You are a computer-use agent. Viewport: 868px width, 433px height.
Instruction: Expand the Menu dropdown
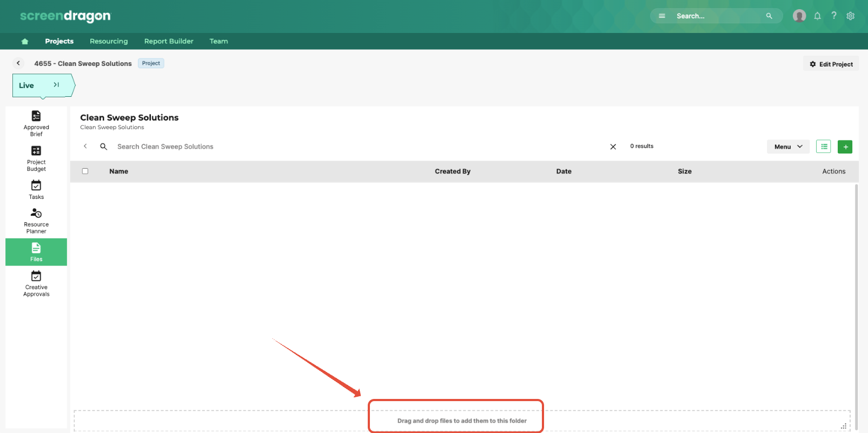(789, 146)
